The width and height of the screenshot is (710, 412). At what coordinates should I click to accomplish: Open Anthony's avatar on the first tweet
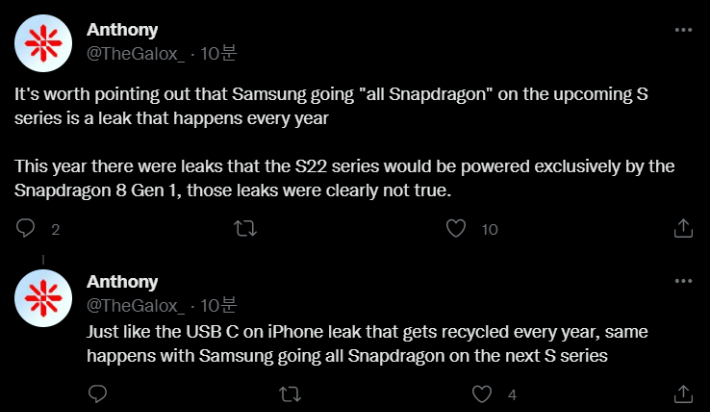click(x=42, y=44)
